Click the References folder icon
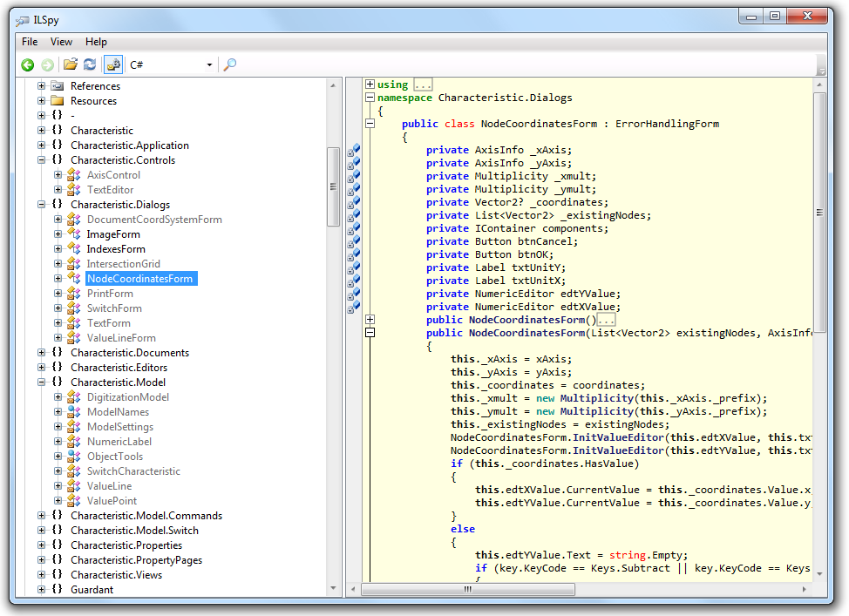The image size is (849, 616). (58, 85)
